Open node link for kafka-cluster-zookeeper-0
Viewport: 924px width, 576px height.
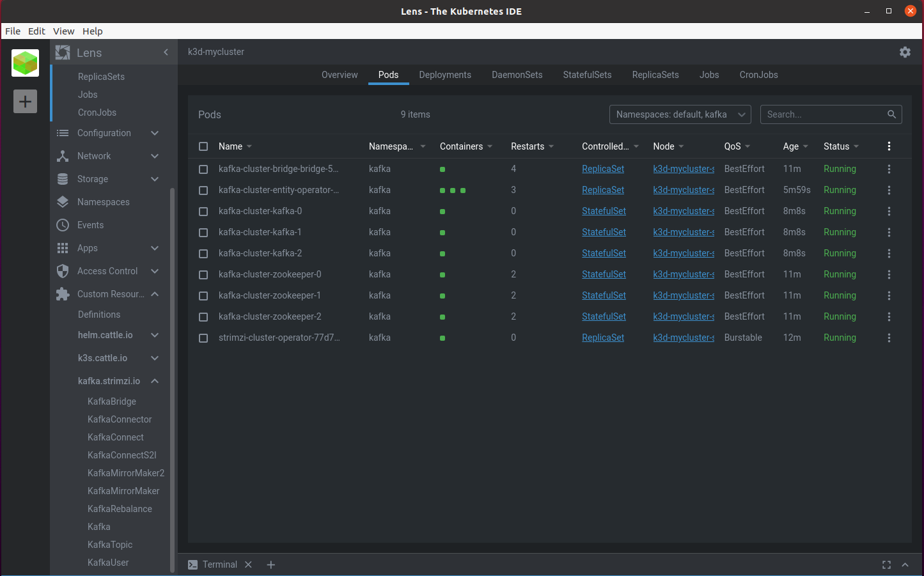[x=684, y=274]
